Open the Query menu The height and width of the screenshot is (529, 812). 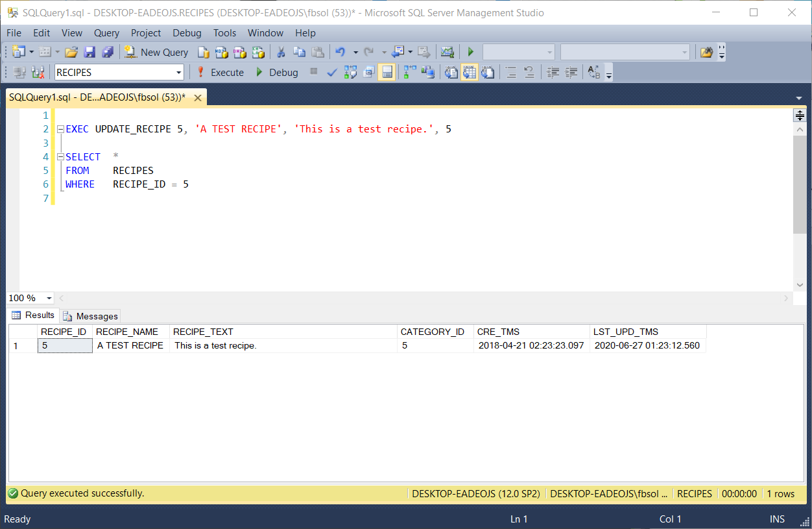pyautogui.click(x=106, y=33)
